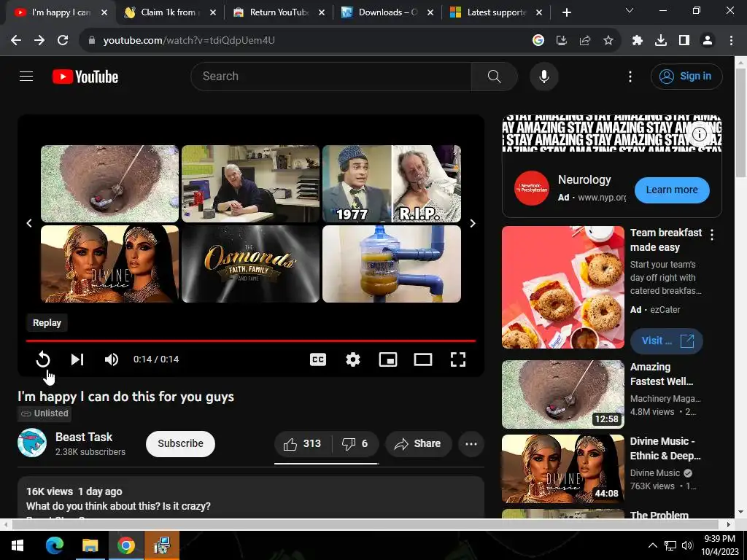
Task: Switch to Return YouTube tab
Action: pos(277,12)
